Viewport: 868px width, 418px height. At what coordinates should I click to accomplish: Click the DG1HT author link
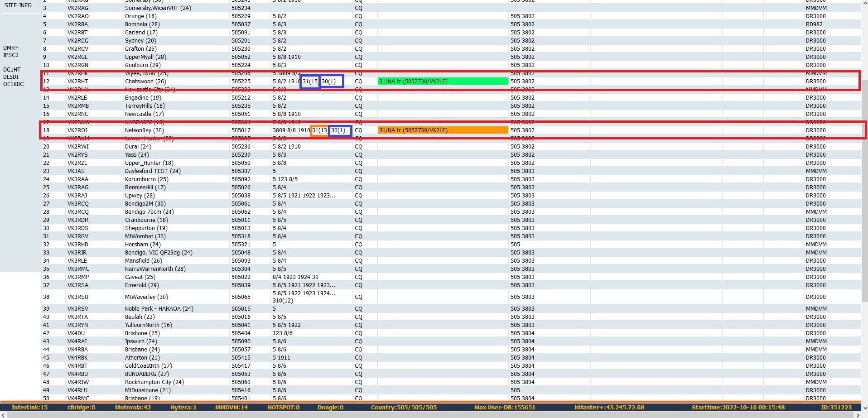click(12, 70)
